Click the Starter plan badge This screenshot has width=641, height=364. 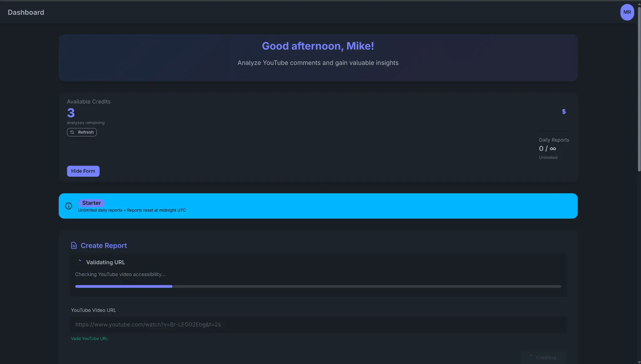pyautogui.click(x=91, y=203)
